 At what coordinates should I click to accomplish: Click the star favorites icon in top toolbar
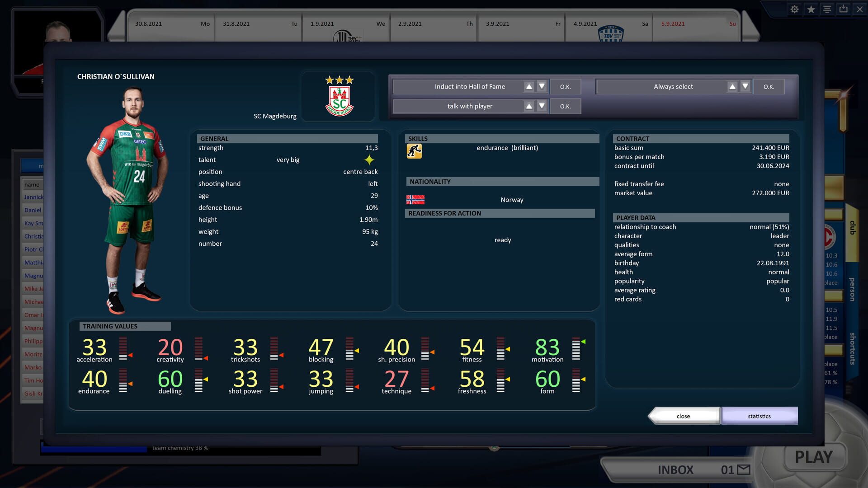[x=811, y=9]
